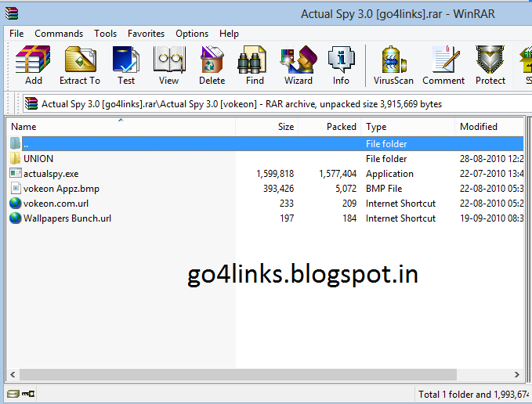Click the actualspy.exe file icon
532x404 pixels.
(16, 173)
